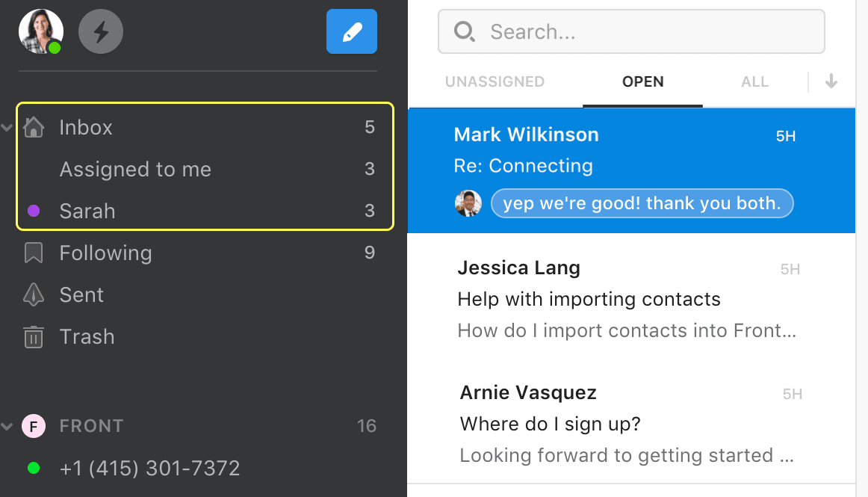Click the user profile avatar photo
The width and height of the screenshot is (868, 497).
point(40,31)
